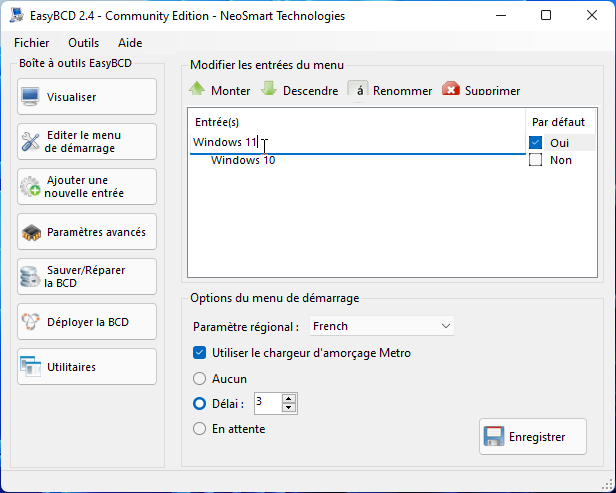Click the Ajouter une nouvelle entrée gear icon
The height and width of the screenshot is (493, 616).
(30, 187)
